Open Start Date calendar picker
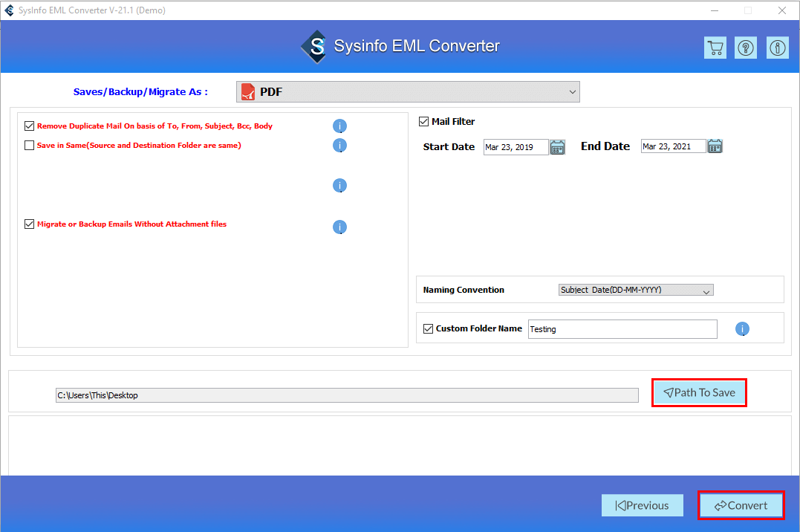 [557, 147]
